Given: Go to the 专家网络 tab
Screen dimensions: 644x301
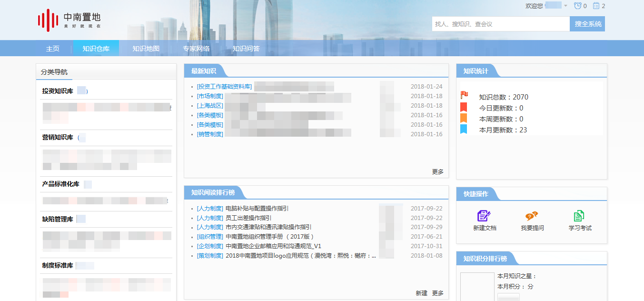Looking at the screenshot, I should click(196, 49).
